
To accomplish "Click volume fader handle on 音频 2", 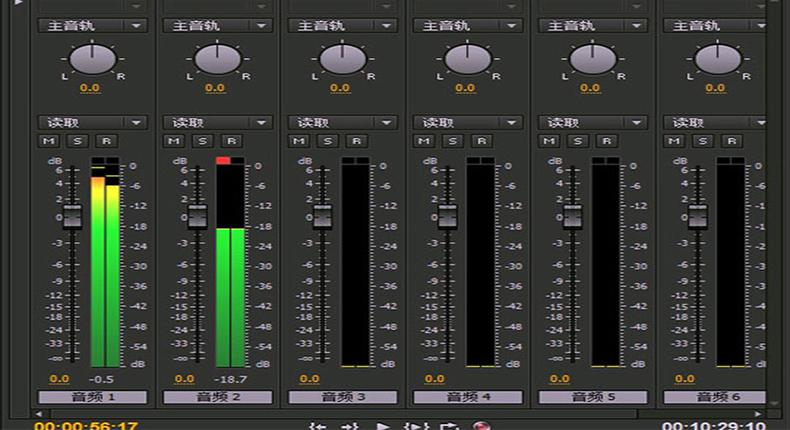I will tap(197, 215).
